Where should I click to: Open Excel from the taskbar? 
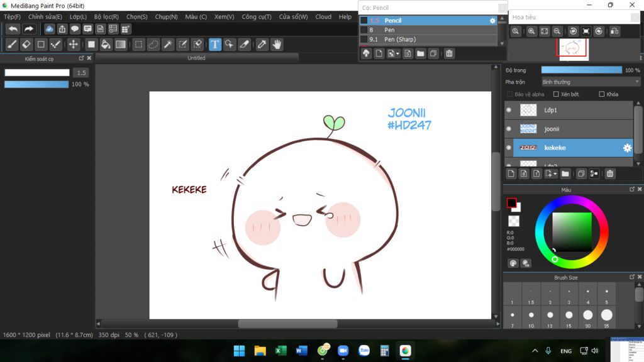[x=281, y=351]
